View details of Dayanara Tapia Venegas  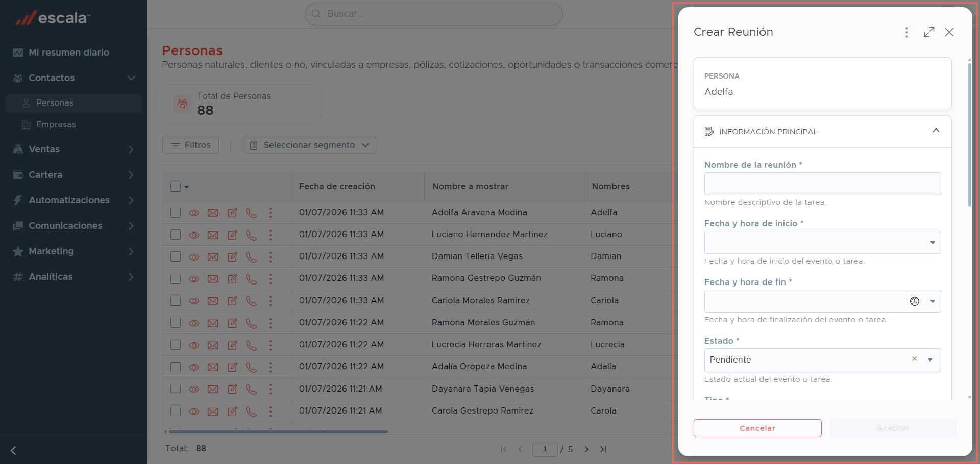(194, 389)
